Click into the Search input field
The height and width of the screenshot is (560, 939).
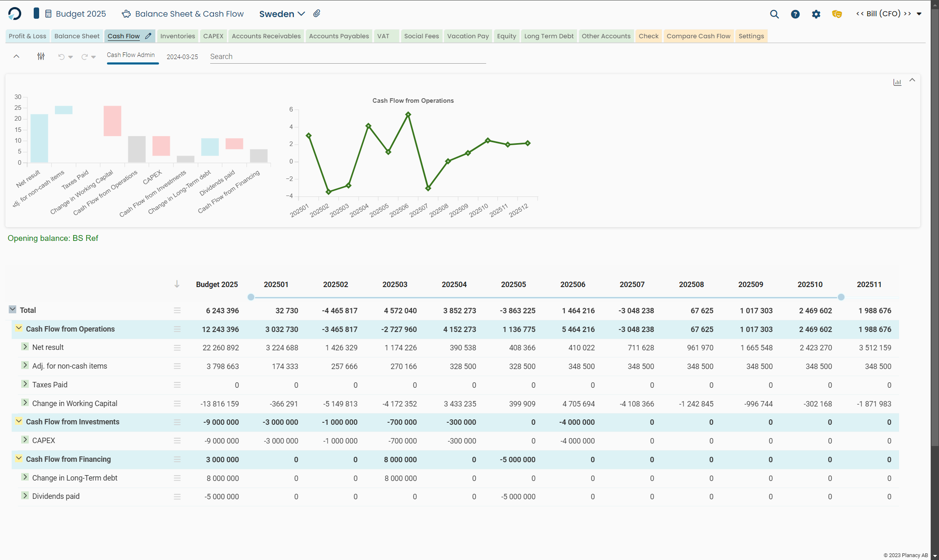pyautogui.click(x=348, y=57)
